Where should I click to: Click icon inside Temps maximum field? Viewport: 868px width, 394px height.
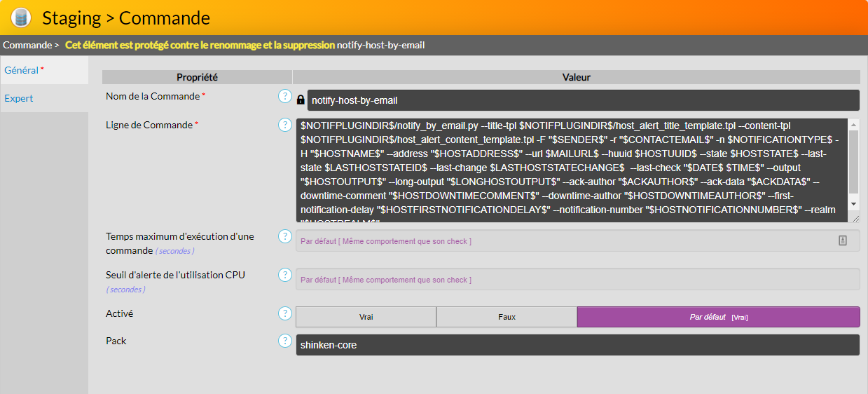[843, 240]
